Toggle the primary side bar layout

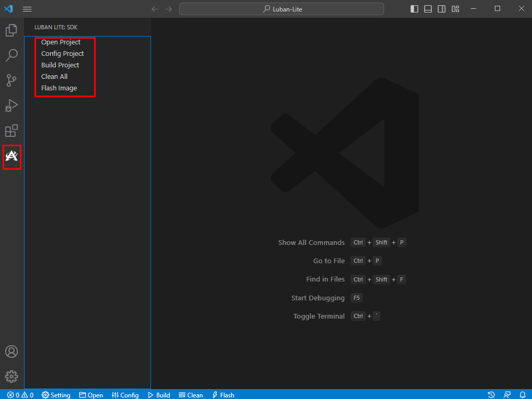[x=414, y=9]
